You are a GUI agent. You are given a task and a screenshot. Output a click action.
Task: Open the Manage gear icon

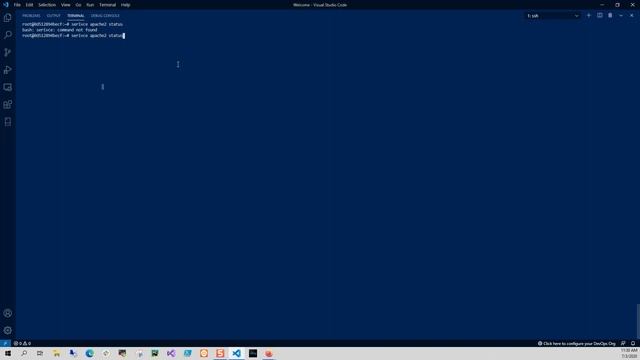click(7, 330)
